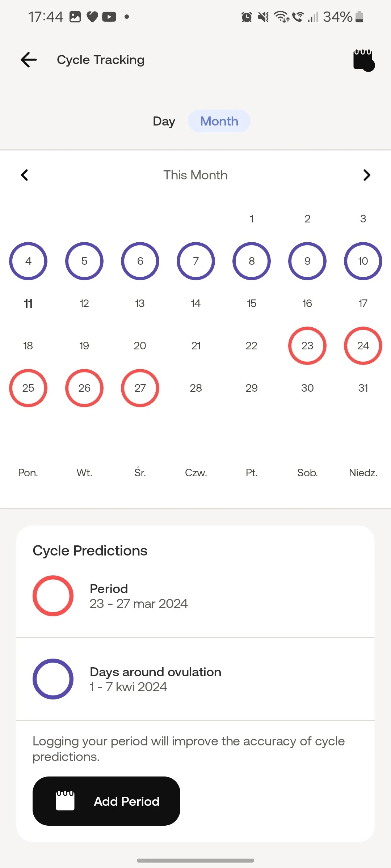Tap the heart notification icon in the status bar
This screenshot has width=391, height=868.
coord(92,17)
